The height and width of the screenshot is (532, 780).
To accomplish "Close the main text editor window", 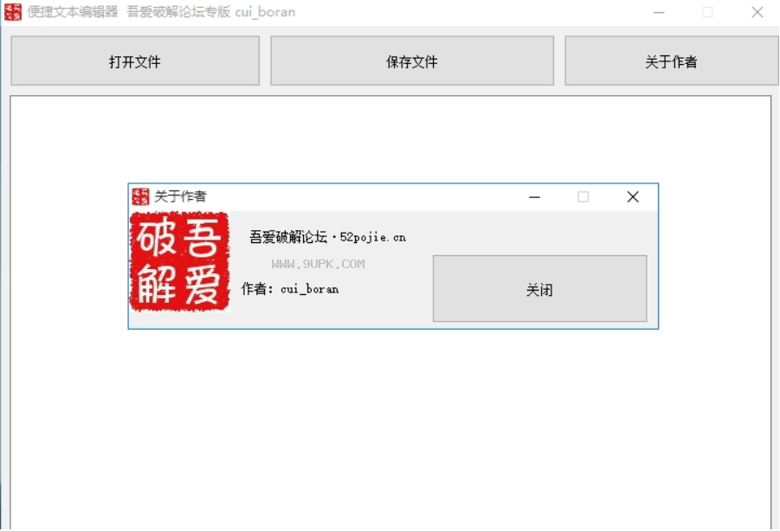I will (757, 12).
